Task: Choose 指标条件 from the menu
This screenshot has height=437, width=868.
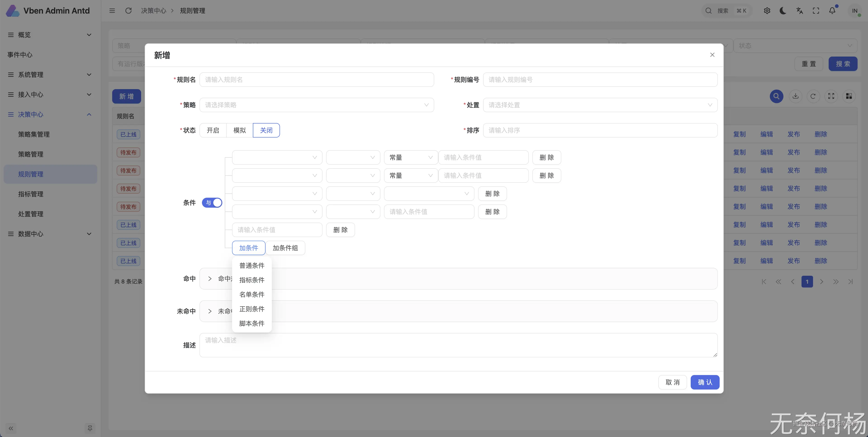Action: 252,280
